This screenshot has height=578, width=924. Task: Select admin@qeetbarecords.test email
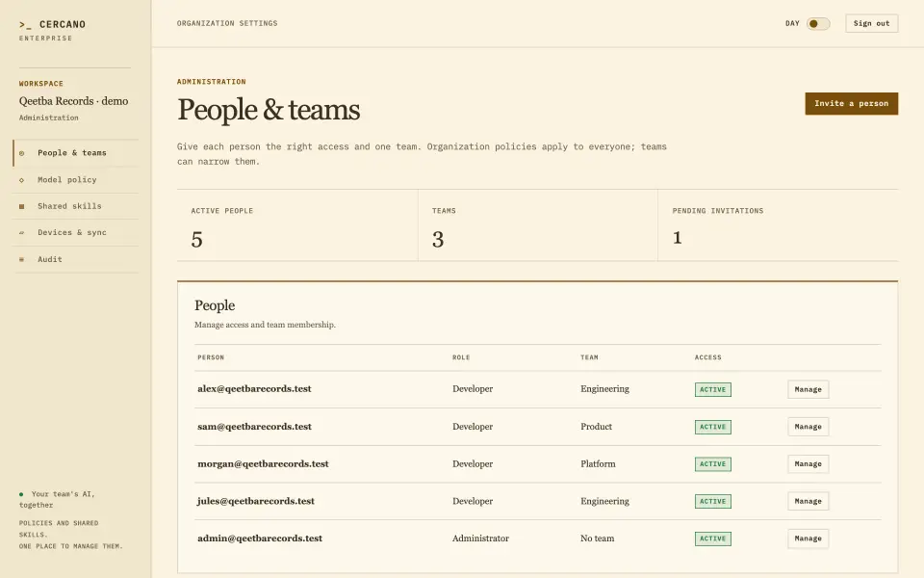click(260, 538)
